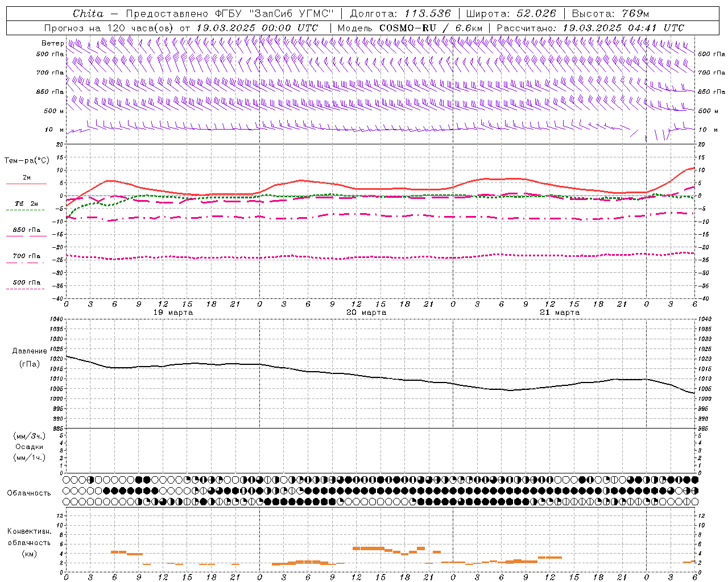728x582 pixels.
Task: Click the "Высота: 769м" elevation text
Action: click(x=610, y=14)
